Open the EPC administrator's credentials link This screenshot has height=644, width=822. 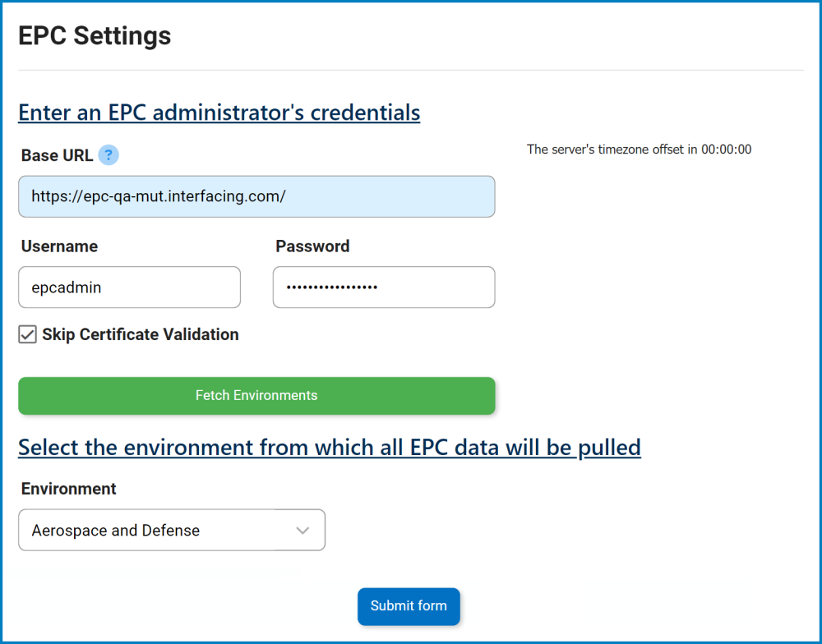tap(219, 112)
